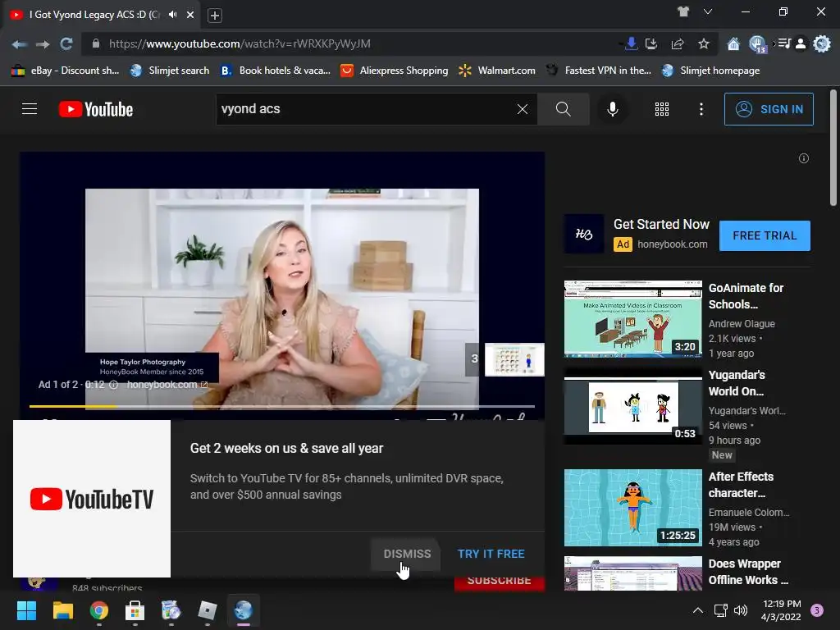Reload the current page

point(66,44)
